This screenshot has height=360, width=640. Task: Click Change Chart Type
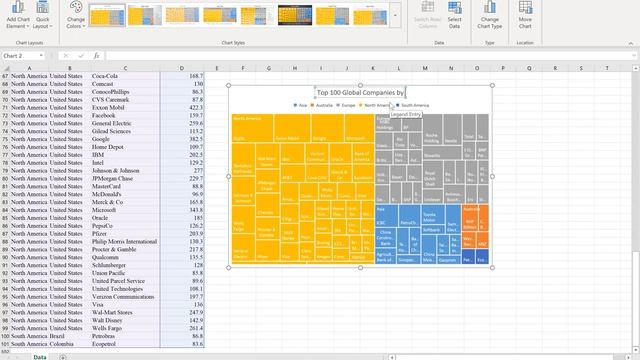coord(489,15)
